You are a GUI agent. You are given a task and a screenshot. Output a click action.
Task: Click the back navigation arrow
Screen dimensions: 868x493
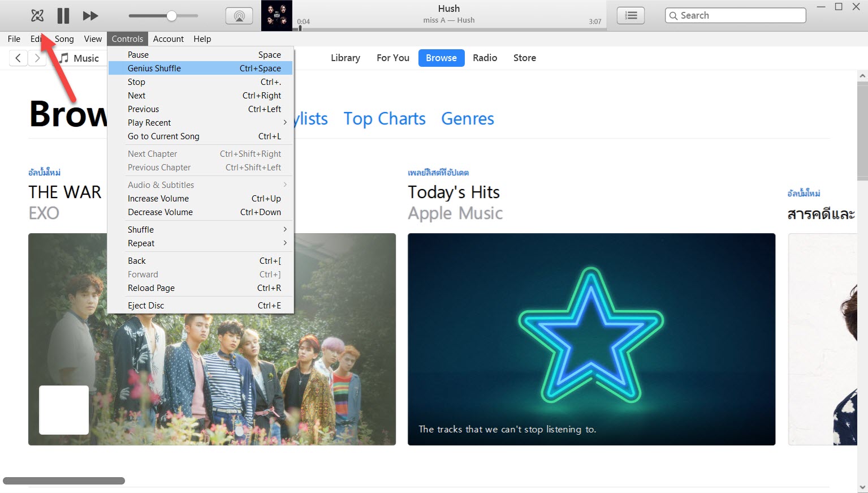click(x=18, y=58)
